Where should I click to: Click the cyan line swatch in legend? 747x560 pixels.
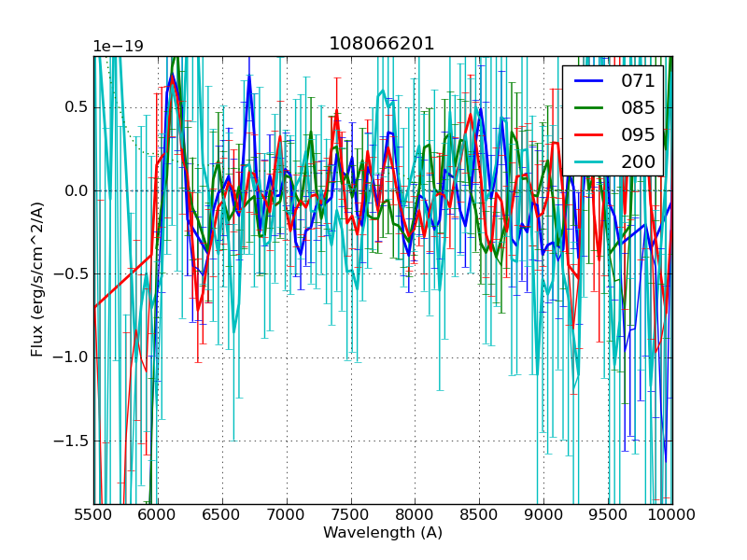590,161
